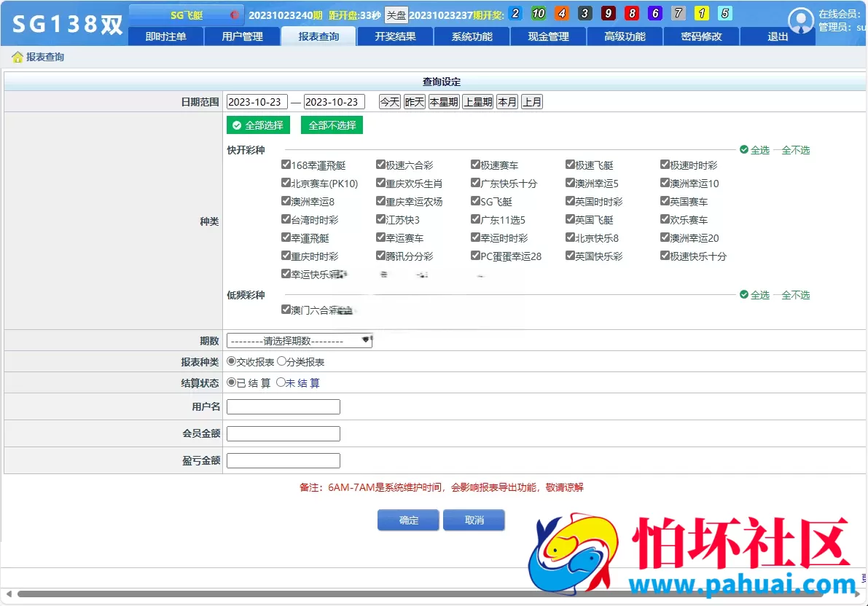Image resolution: width=868 pixels, height=606 pixels.
Task: Click blue lottery ball number 6
Action: 655,13
